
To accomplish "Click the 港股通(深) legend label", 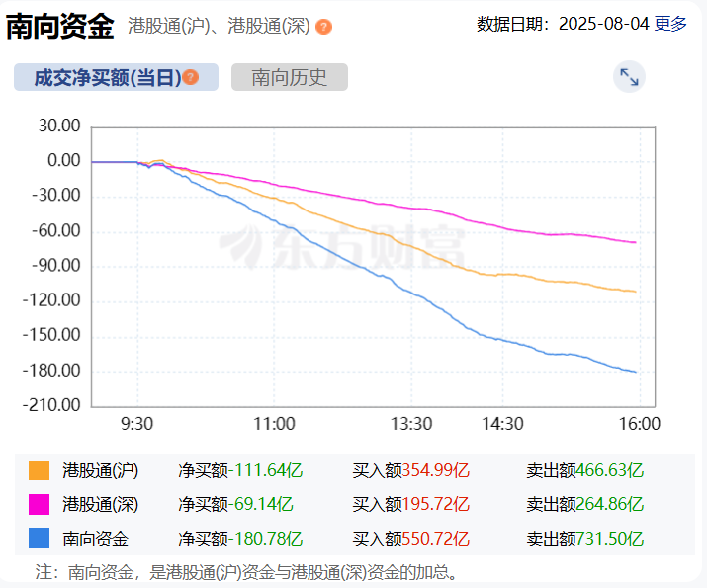I will 101,504.
